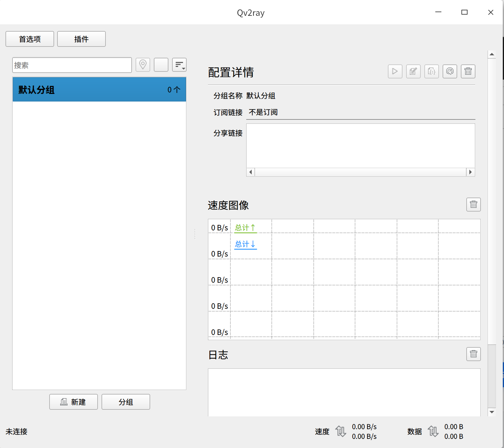Open 首选项 preferences
504x448 pixels.
point(30,39)
